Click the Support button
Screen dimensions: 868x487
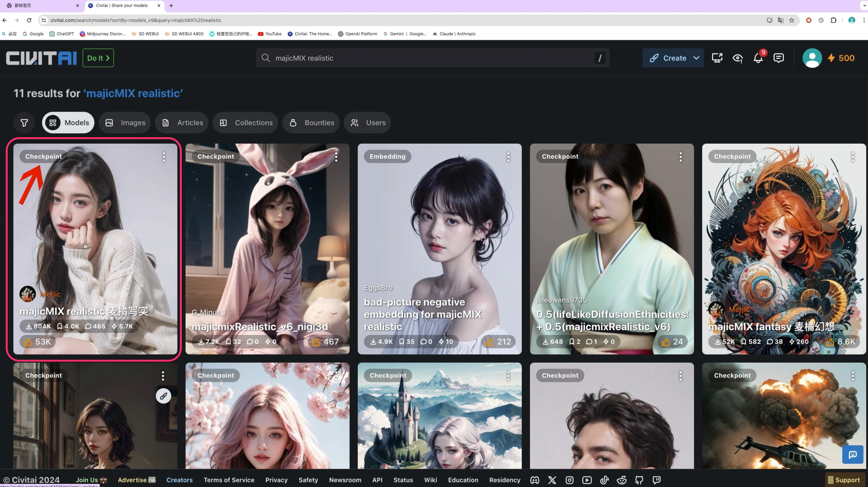click(x=844, y=480)
